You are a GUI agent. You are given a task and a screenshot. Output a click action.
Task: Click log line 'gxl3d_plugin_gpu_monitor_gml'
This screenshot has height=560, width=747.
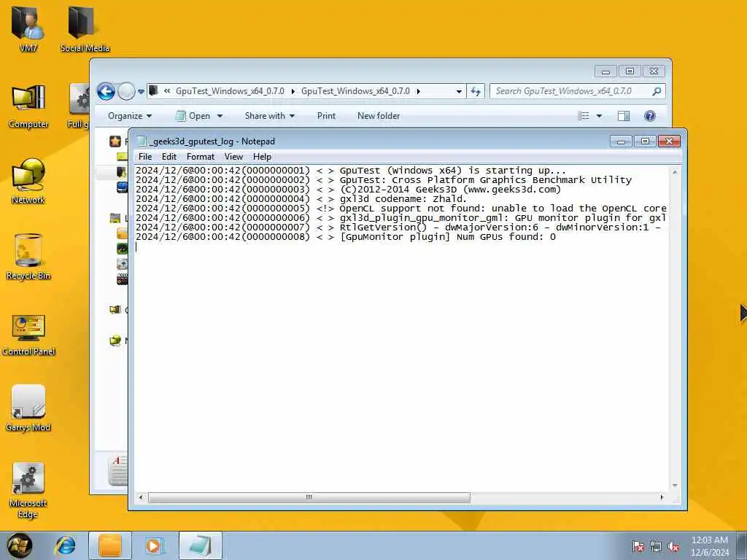pos(401,217)
